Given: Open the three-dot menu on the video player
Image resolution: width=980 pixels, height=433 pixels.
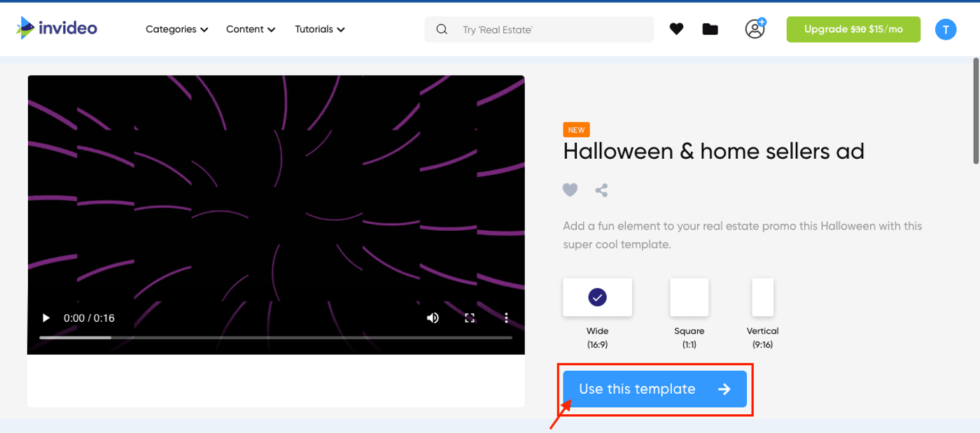Looking at the screenshot, I should click(506, 318).
